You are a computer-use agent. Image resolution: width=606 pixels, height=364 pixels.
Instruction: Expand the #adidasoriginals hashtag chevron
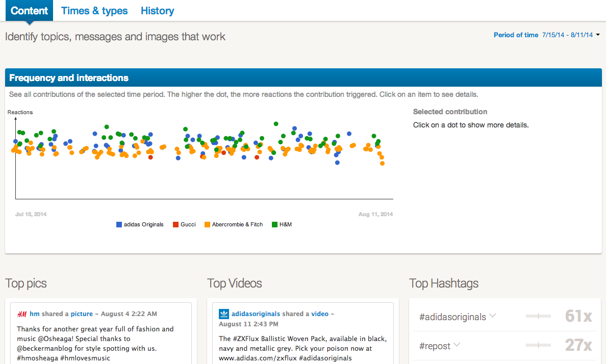click(x=492, y=316)
